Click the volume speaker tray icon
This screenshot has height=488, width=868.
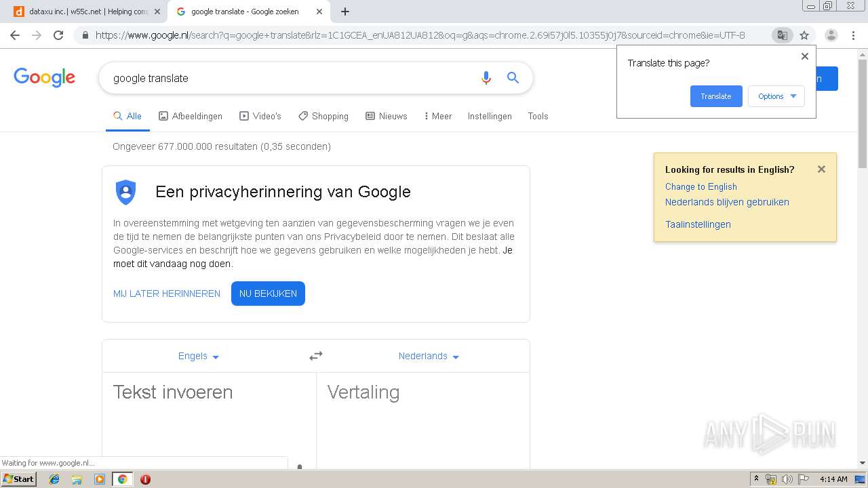[787, 479]
